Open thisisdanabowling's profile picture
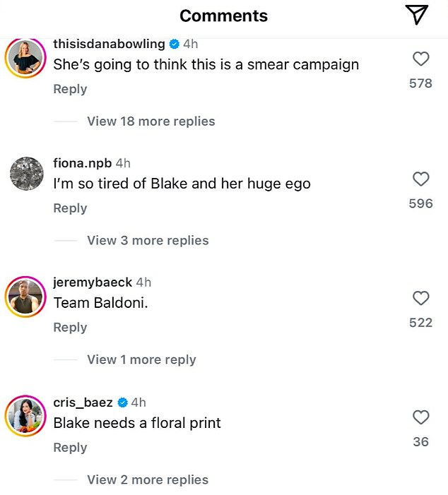Viewport: 448px width, 495px height. click(x=25, y=57)
